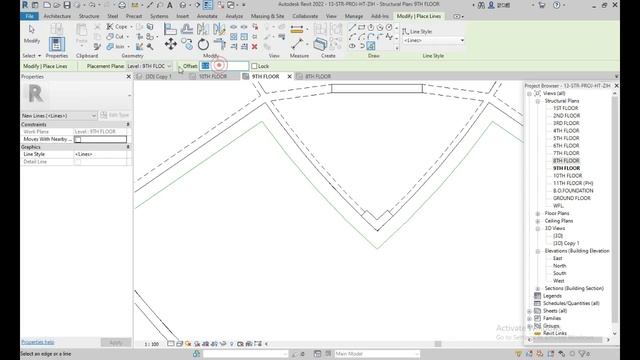Select the Mirror Pick Axis tool

click(203, 29)
